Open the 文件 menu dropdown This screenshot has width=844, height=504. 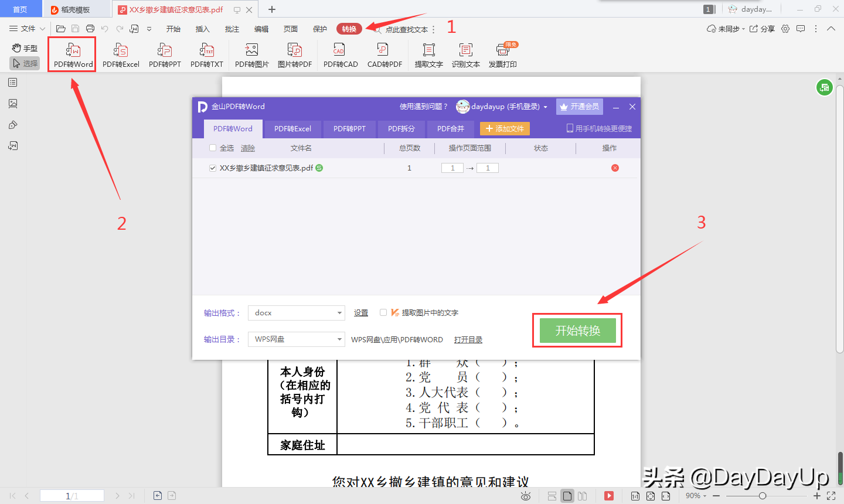click(x=27, y=28)
